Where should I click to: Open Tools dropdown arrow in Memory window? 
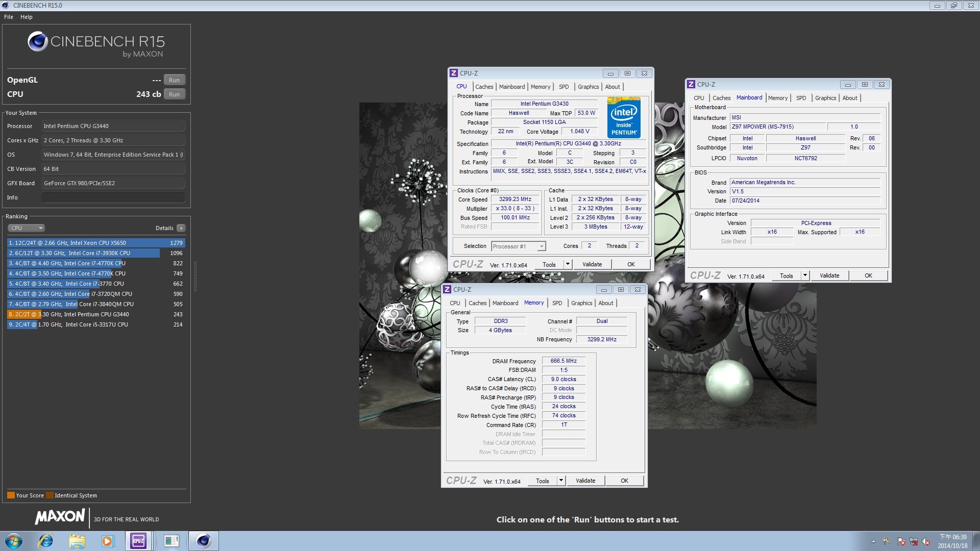[x=561, y=481]
